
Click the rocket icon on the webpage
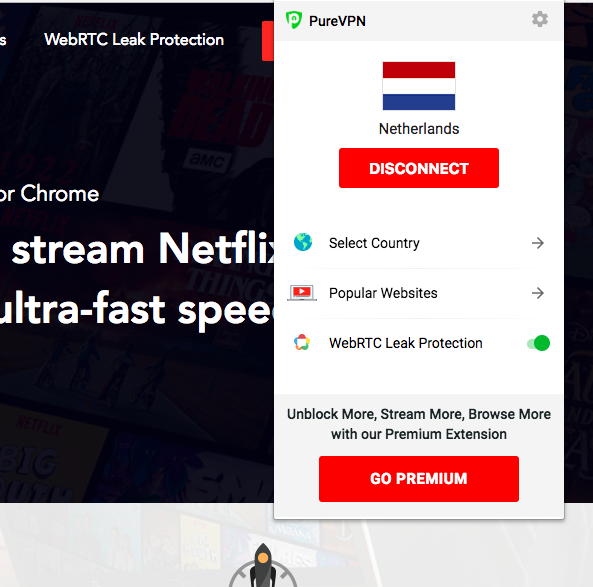263,565
